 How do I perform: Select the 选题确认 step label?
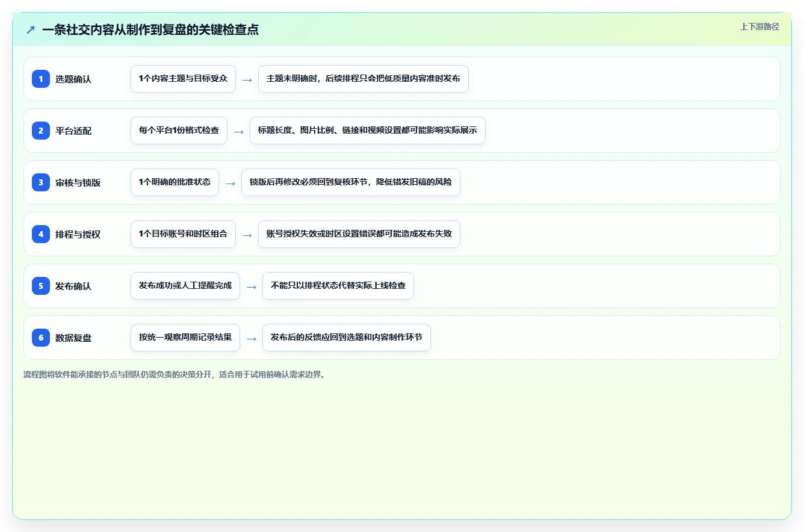tap(73, 79)
